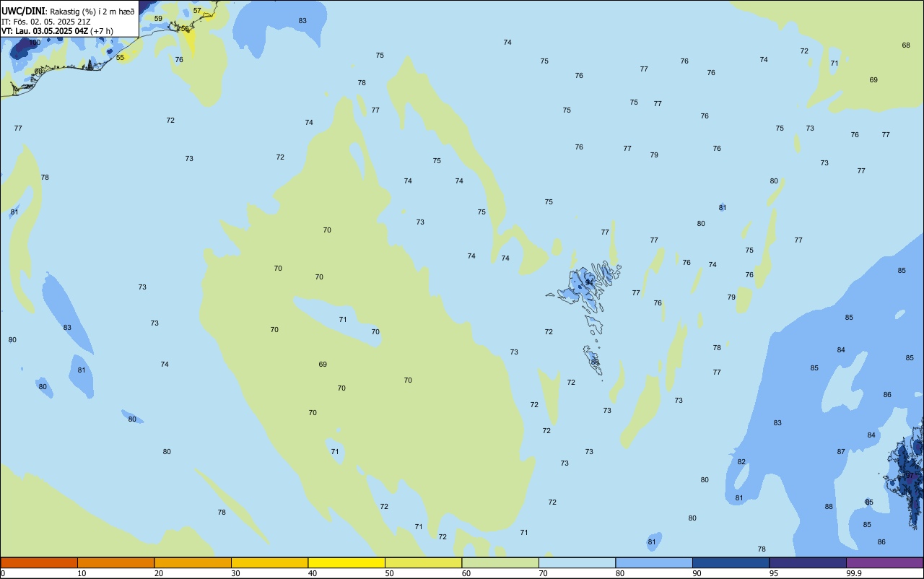Click the '20' legend tick label

[x=159, y=573]
